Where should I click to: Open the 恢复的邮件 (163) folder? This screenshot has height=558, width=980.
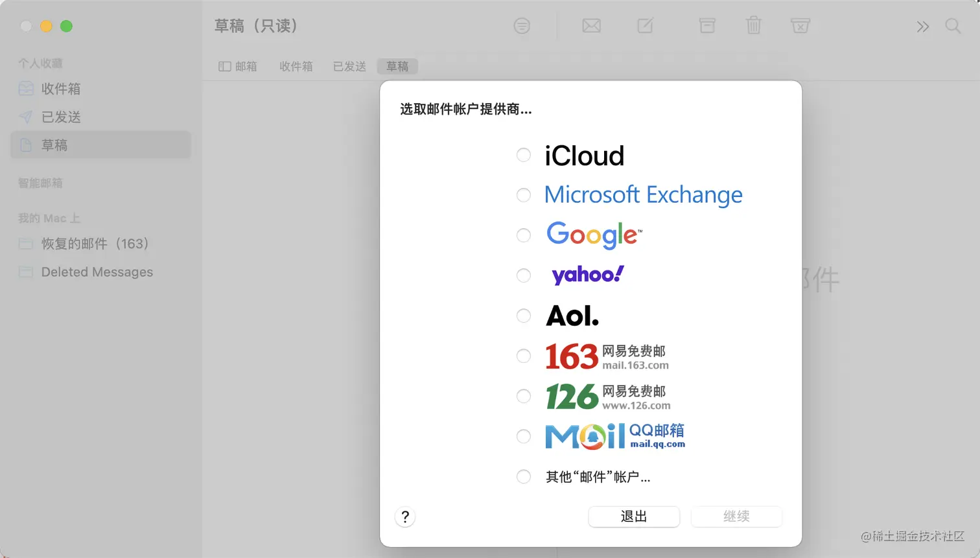point(101,244)
